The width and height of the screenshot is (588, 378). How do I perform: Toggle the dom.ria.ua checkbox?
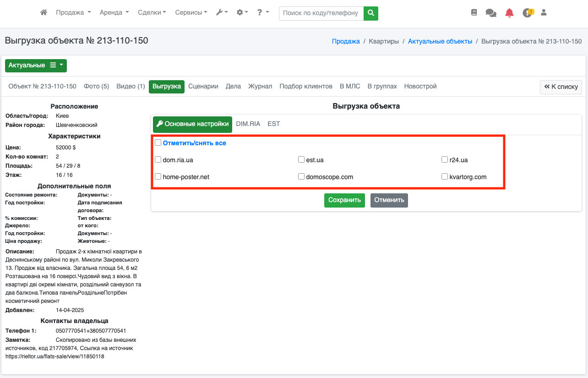tap(158, 160)
